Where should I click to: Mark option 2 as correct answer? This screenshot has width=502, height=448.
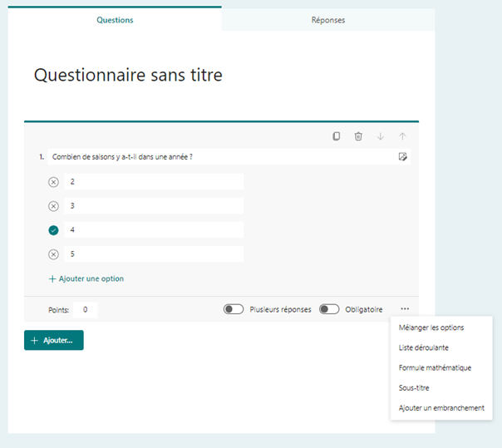pyautogui.click(x=53, y=182)
